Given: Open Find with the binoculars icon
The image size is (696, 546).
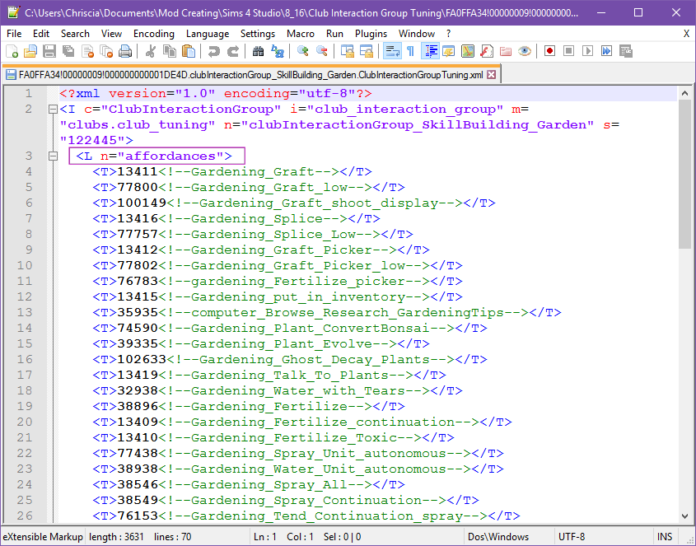Looking at the screenshot, I should coord(259,51).
